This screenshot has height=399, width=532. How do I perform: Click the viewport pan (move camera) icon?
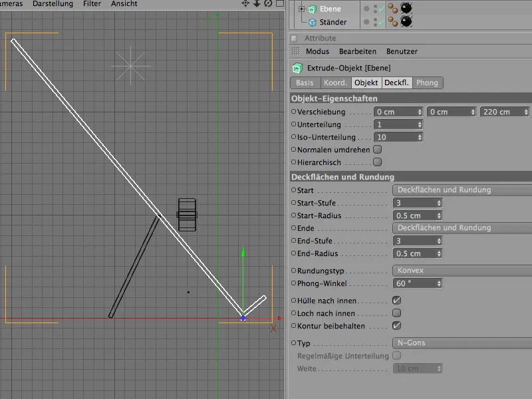(245, 3)
